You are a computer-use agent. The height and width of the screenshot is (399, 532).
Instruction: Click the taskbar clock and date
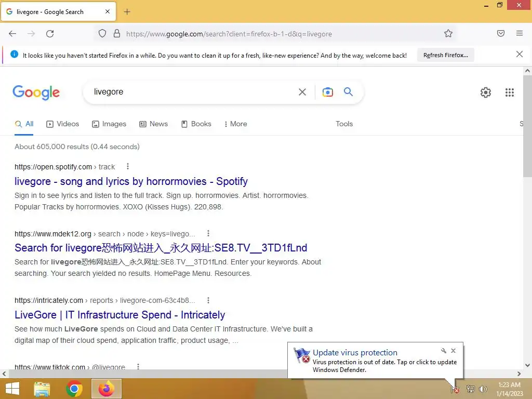[509, 389]
